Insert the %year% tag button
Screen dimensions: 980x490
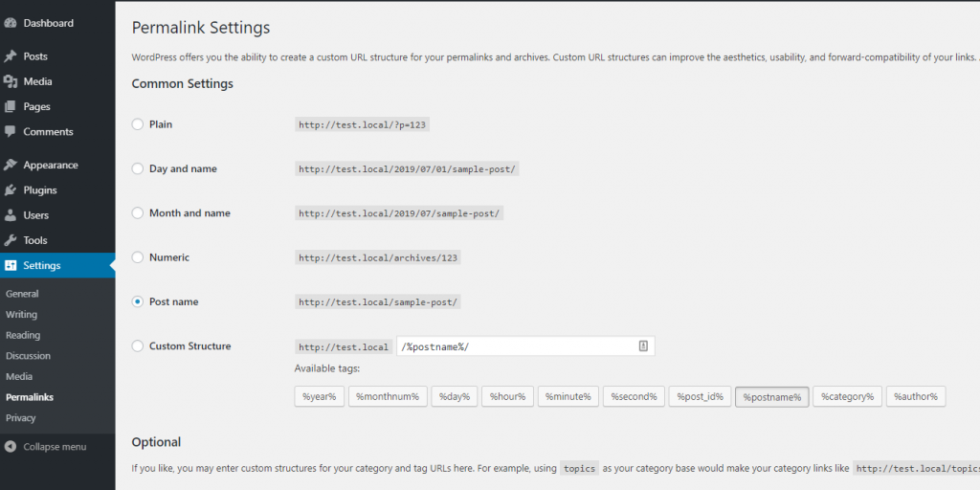click(x=320, y=396)
